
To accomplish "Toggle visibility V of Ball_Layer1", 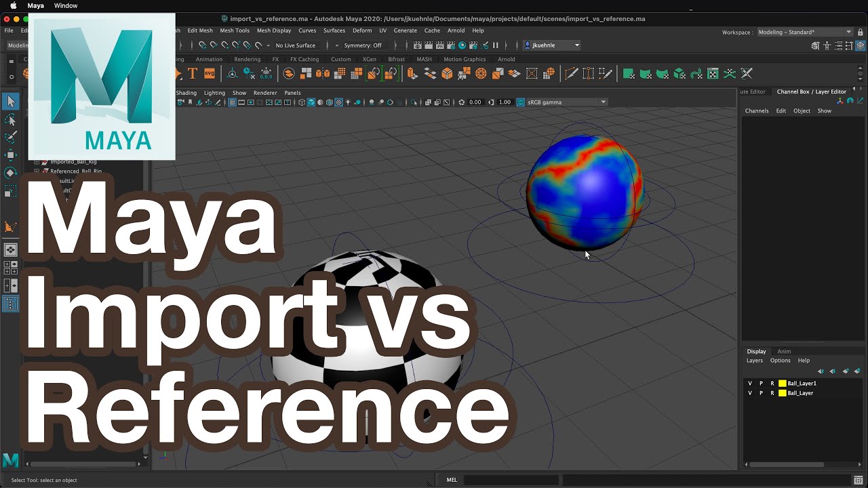I will 750,384.
